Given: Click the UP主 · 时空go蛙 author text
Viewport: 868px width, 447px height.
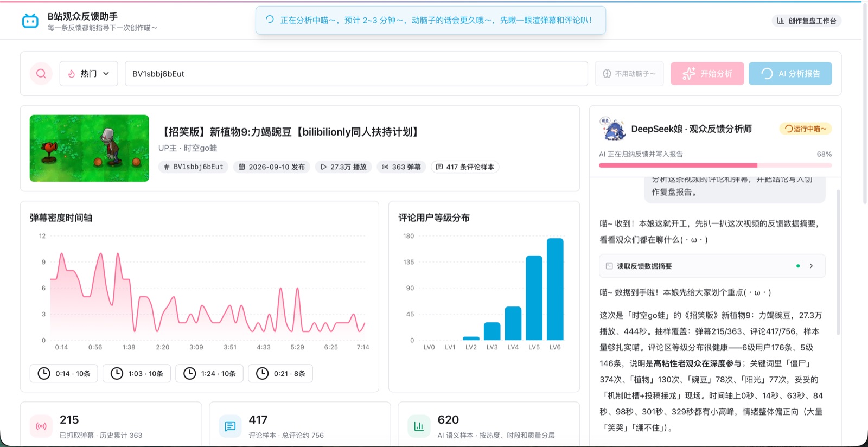Looking at the screenshot, I should pyautogui.click(x=188, y=148).
